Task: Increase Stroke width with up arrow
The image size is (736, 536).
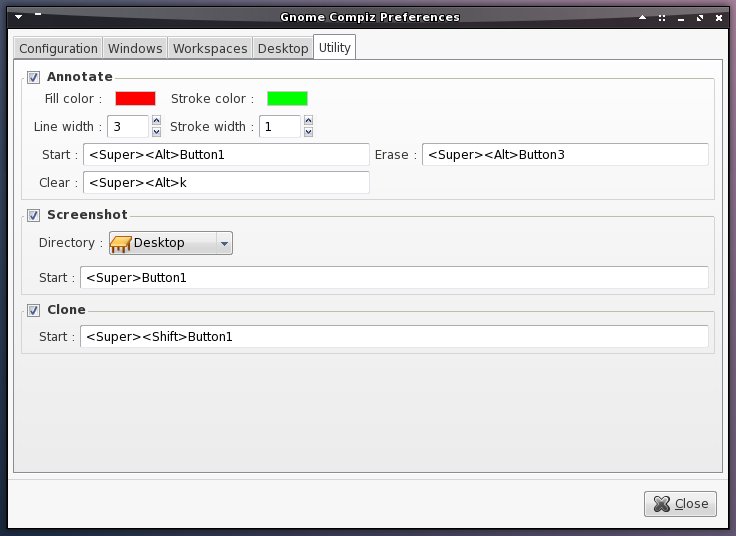Action: 308,121
